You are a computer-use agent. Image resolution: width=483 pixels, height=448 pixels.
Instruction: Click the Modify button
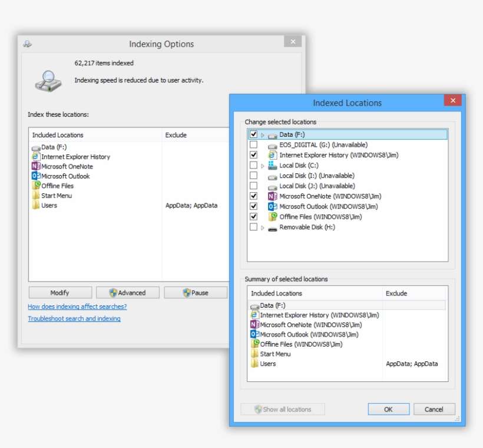tap(60, 292)
